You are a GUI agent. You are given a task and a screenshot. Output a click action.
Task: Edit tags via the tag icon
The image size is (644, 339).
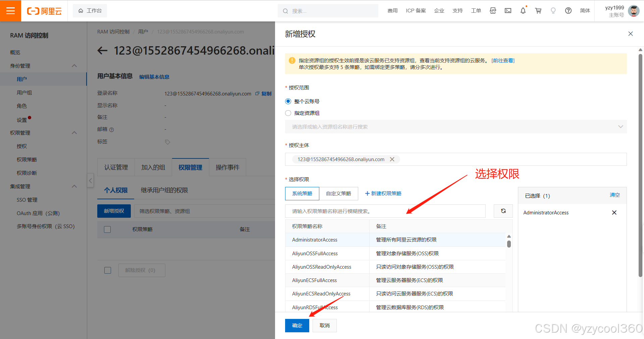167,142
